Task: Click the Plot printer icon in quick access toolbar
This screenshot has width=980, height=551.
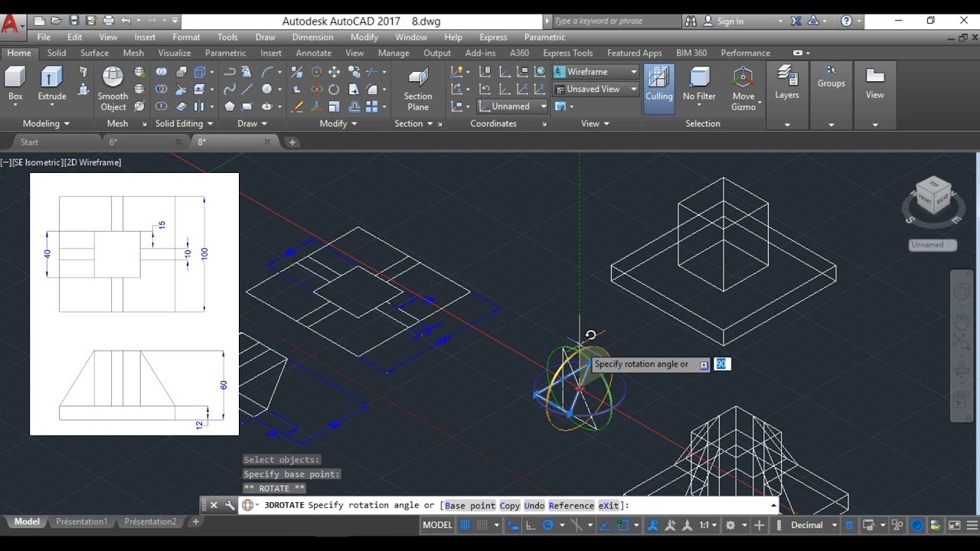Action: [x=108, y=21]
